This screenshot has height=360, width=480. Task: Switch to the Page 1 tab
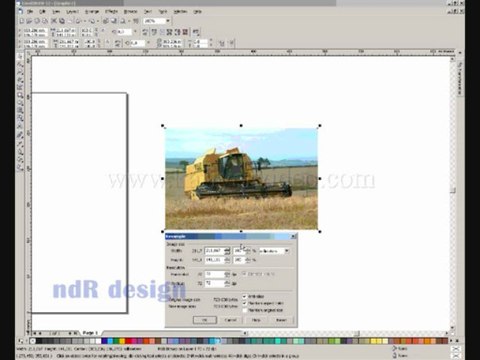[90, 333]
